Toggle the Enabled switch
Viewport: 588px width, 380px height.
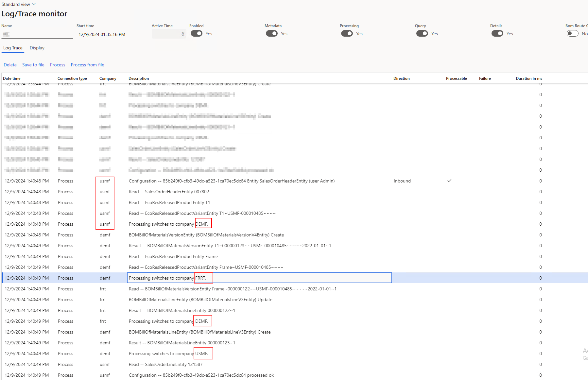197,34
